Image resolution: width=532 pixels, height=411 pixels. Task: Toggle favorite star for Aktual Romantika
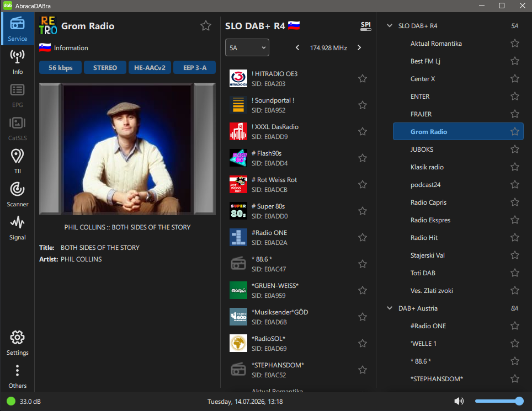coord(515,44)
